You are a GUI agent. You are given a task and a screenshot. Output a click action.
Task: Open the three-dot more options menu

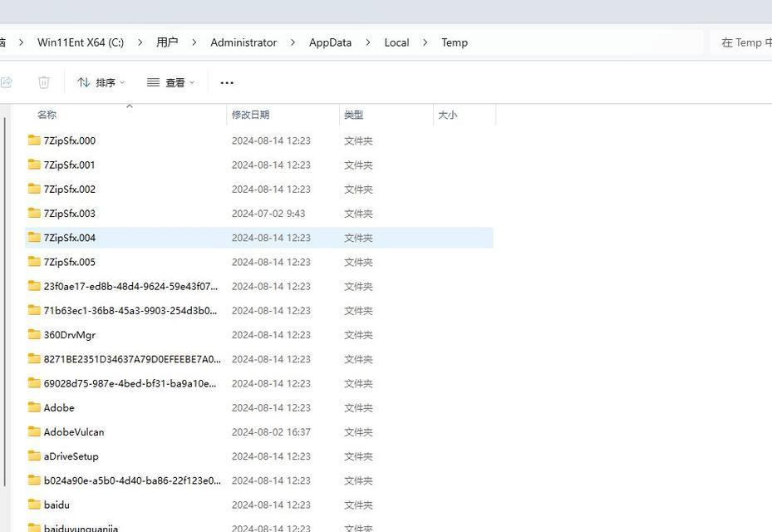[x=227, y=83]
